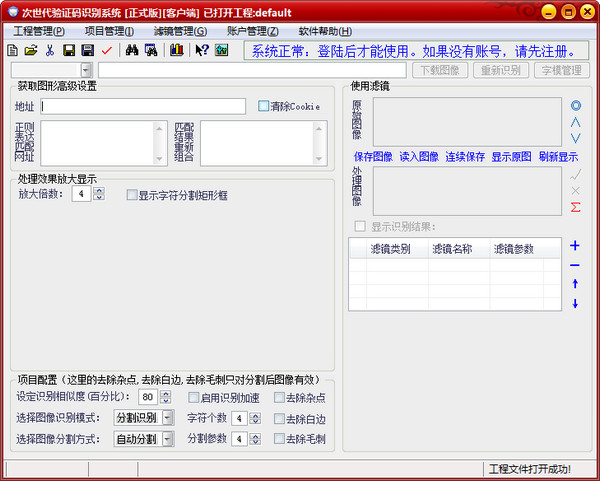This screenshot has height=481, width=600.
Task: Click the 保存图像 link
Action: point(373,157)
